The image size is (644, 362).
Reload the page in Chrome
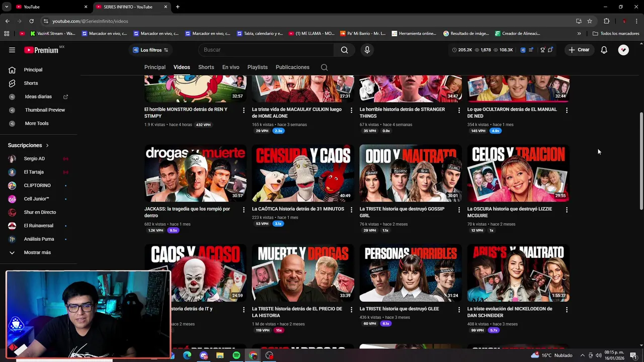click(31, 21)
